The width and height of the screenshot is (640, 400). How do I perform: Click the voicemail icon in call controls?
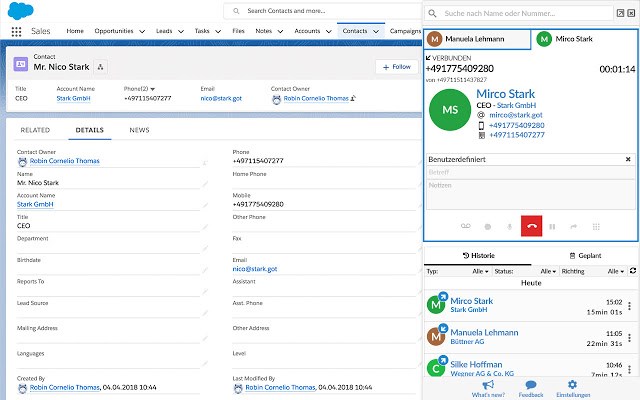[x=466, y=226]
